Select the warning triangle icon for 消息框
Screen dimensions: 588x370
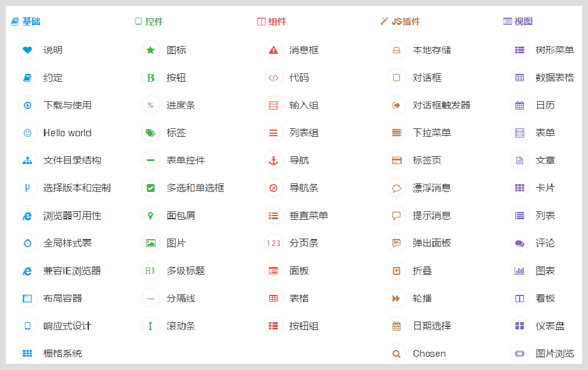tap(273, 50)
